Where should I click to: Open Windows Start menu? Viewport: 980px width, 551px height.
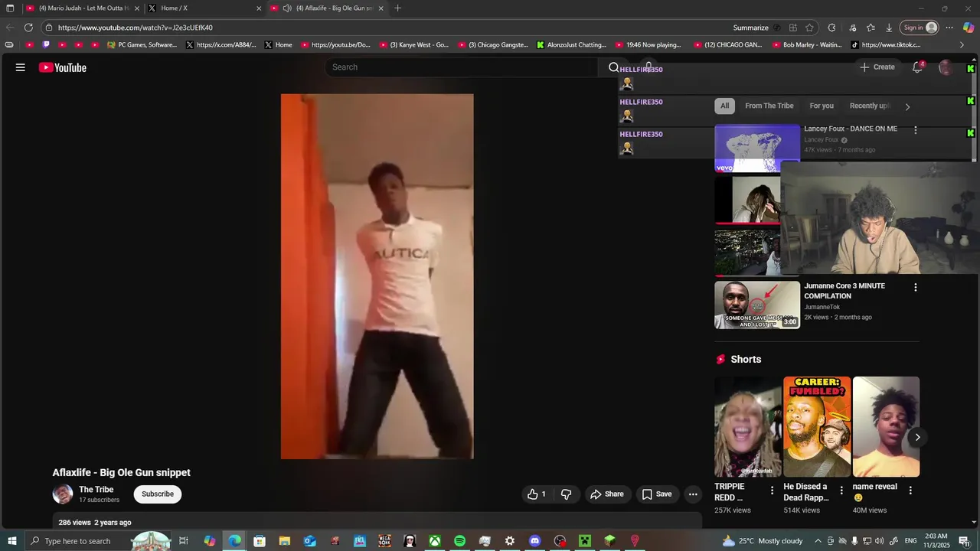pos(12,541)
